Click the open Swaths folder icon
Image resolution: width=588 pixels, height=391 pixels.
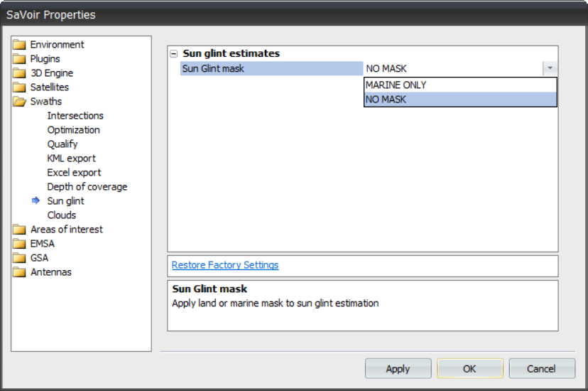[x=19, y=102]
